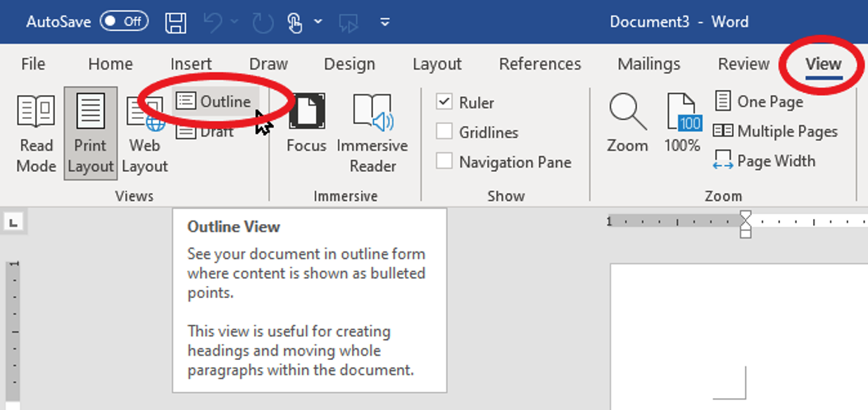Choose Multiple Pages zoom option
The image size is (868, 410).
[x=775, y=131]
